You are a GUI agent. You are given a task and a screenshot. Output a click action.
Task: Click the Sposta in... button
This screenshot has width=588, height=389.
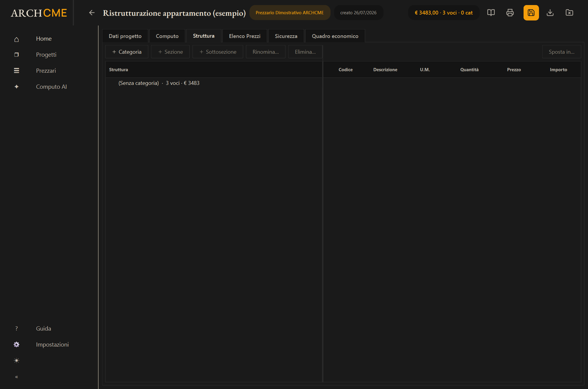tap(562, 52)
